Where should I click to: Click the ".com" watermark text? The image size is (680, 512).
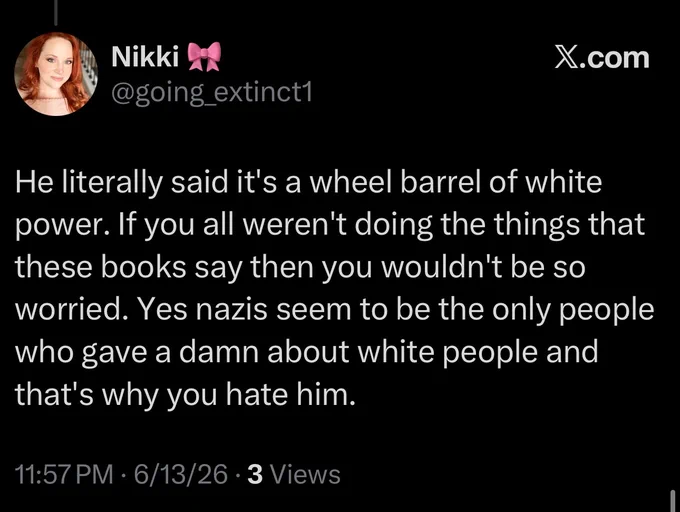(x=613, y=58)
